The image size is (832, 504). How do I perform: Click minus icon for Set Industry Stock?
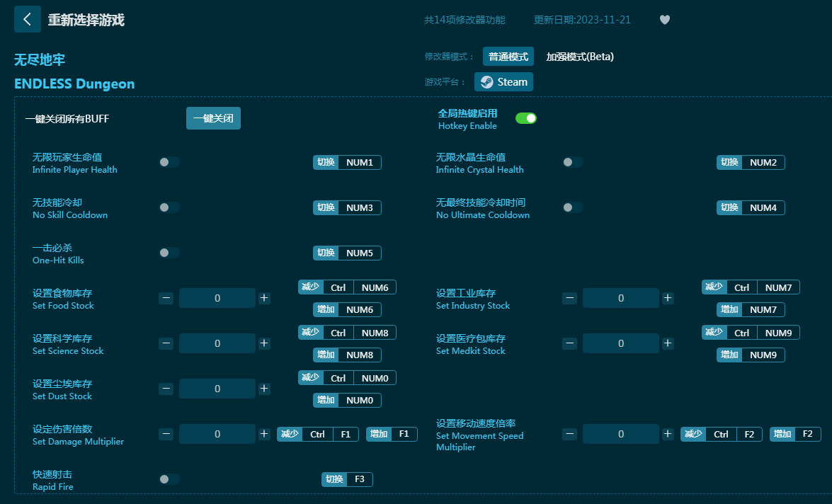pos(569,298)
